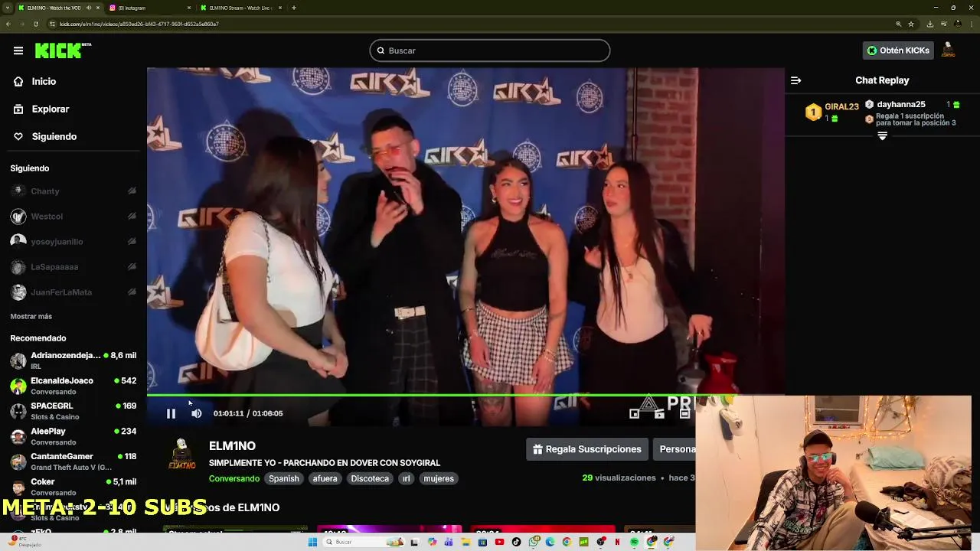The width and height of the screenshot is (980, 551).
Task: Click Regala Suscripciones button
Action: (x=587, y=449)
